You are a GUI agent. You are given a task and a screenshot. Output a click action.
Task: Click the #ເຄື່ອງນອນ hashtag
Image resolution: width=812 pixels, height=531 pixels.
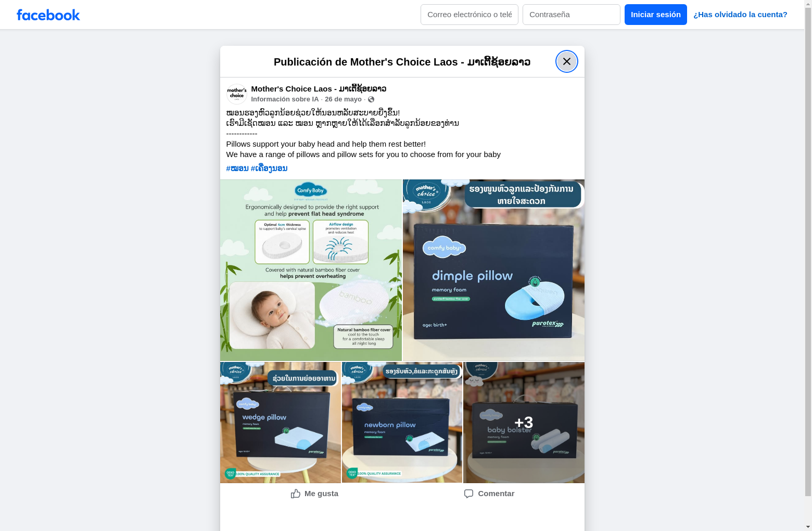269,169
